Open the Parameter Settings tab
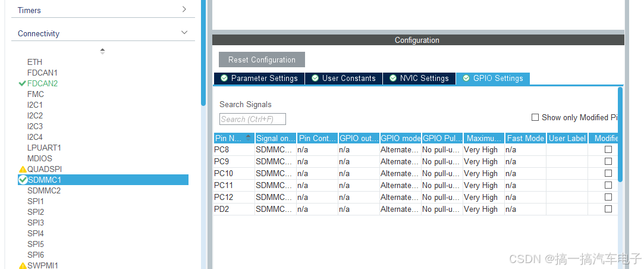Screen dimensions: 644x269 (x=259, y=78)
